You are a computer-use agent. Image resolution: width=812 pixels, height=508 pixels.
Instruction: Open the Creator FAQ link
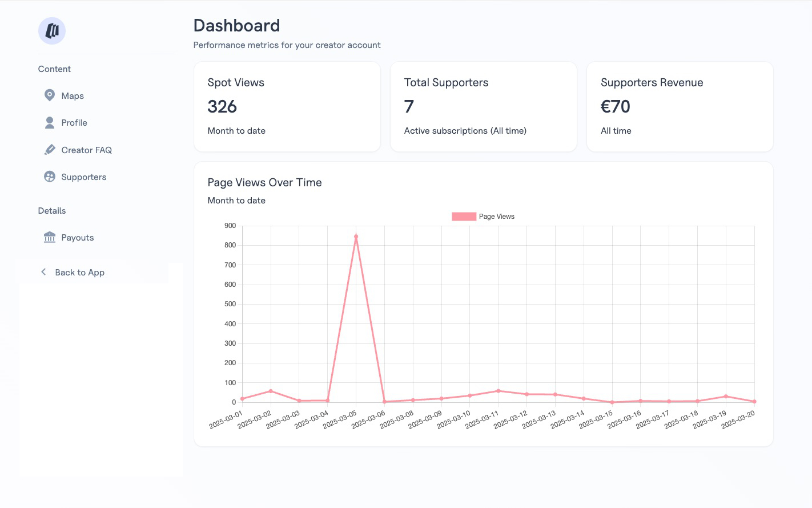86,150
